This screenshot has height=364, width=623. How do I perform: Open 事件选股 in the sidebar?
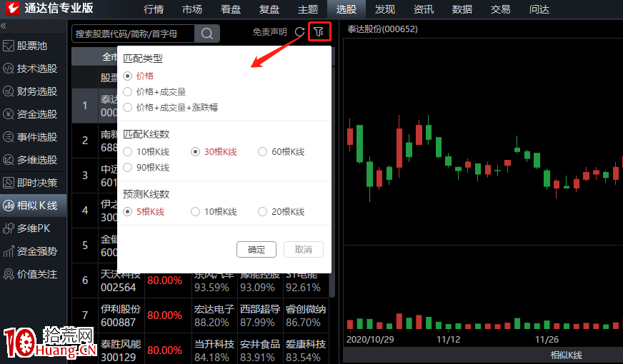point(33,137)
